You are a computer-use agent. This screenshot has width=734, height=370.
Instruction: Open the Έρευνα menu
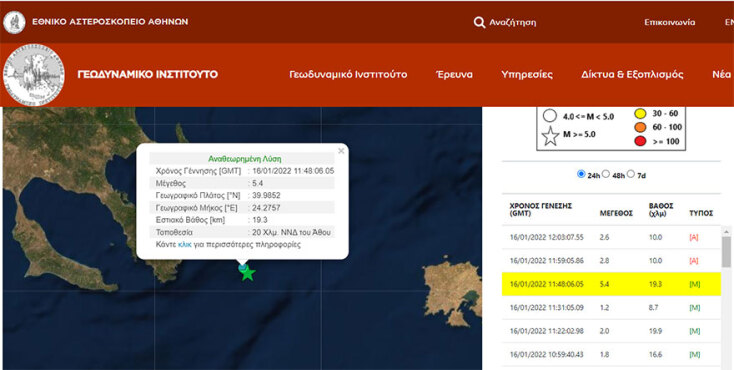[x=454, y=74]
